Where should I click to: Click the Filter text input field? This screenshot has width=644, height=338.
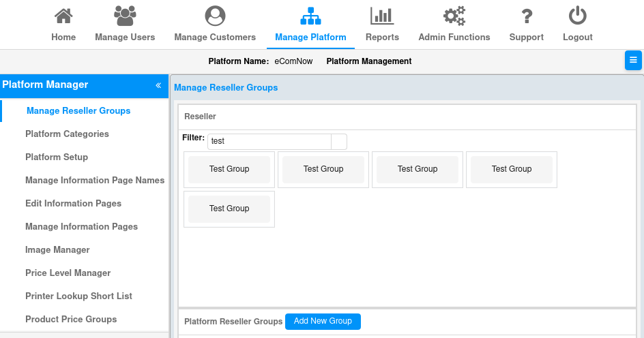269,142
